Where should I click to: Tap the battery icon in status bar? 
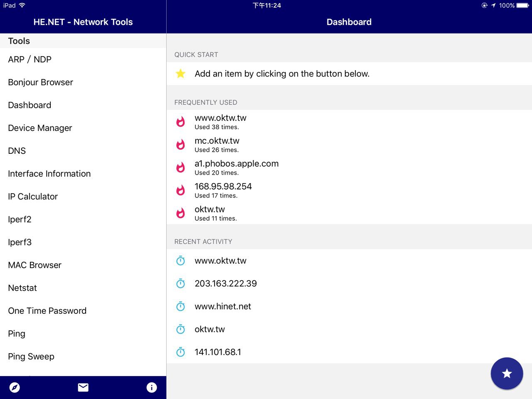coord(523,5)
